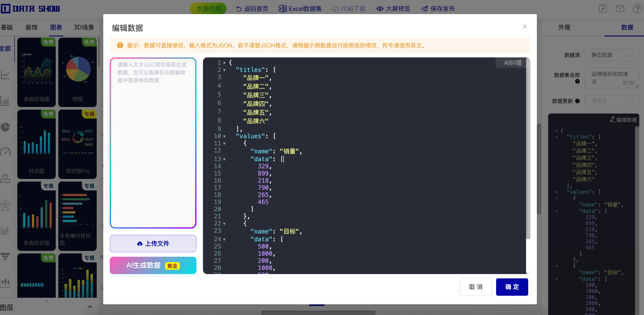
Task: Click the help question mark icon in header
Action: (637, 9)
